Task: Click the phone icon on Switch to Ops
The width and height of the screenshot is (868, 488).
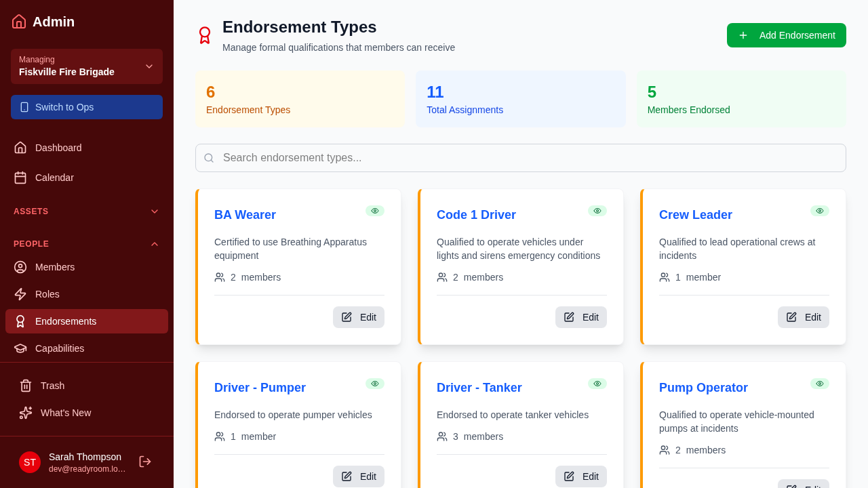Action: pos(24,107)
